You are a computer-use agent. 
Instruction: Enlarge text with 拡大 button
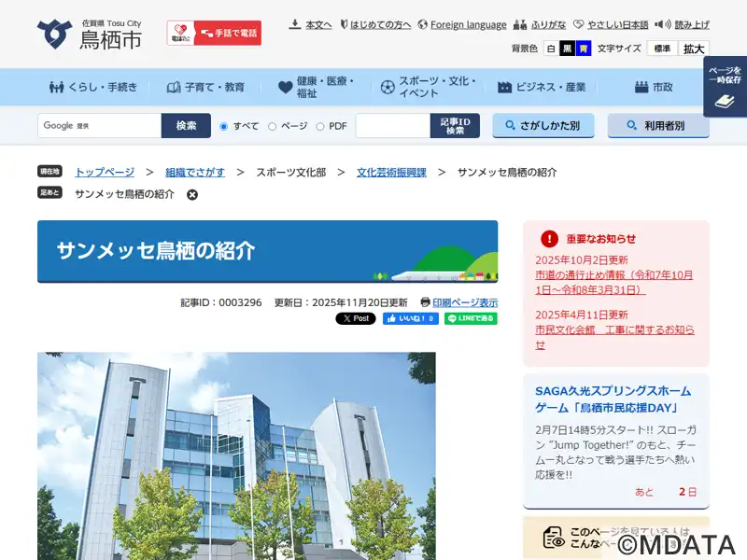(694, 49)
